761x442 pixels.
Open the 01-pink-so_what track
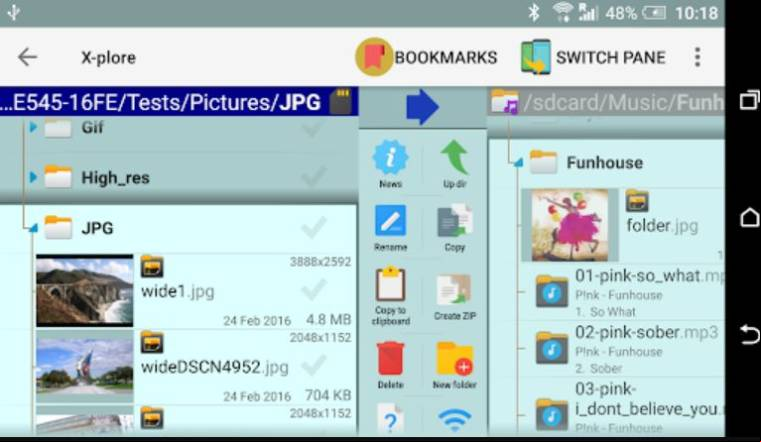623,292
